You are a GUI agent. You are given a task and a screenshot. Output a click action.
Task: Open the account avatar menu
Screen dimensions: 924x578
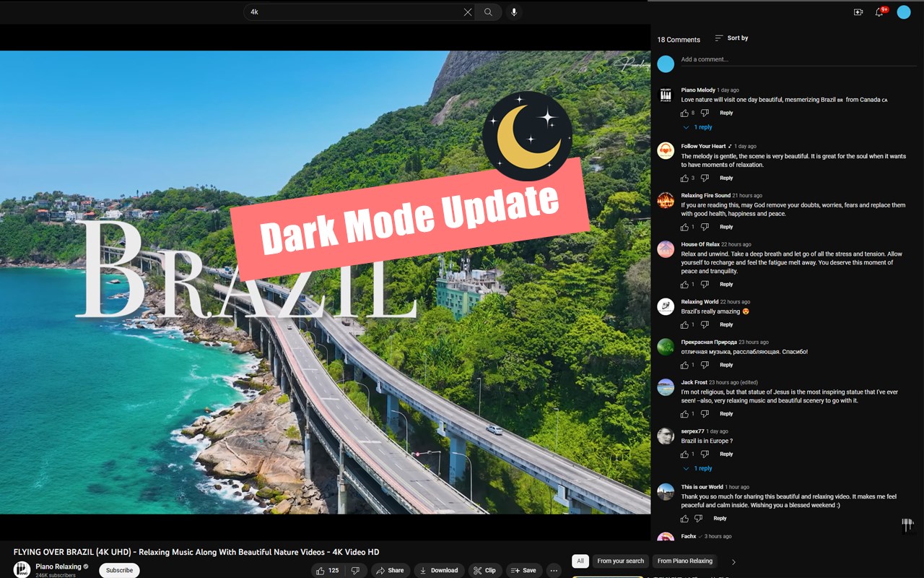point(904,12)
